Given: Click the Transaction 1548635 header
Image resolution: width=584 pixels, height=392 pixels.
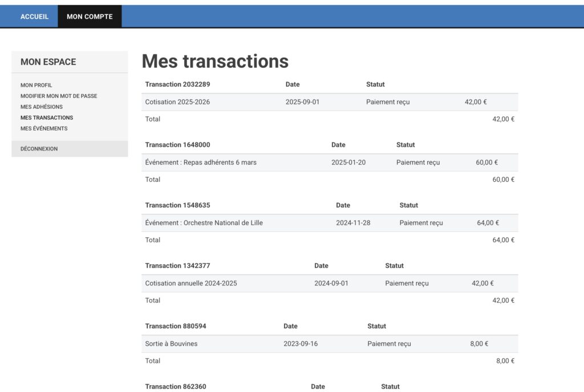Looking at the screenshot, I should click(x=178, y=205).
